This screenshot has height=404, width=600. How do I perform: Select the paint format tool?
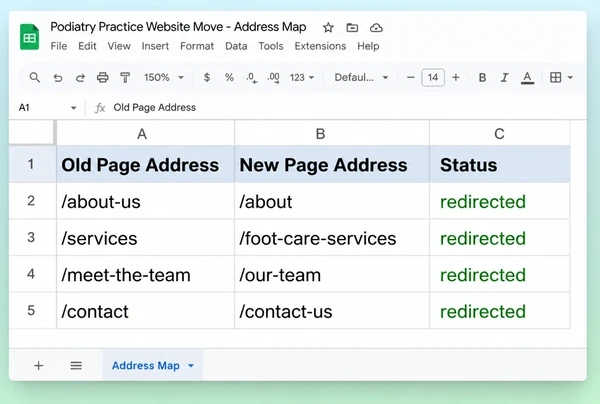click(125, 78)
